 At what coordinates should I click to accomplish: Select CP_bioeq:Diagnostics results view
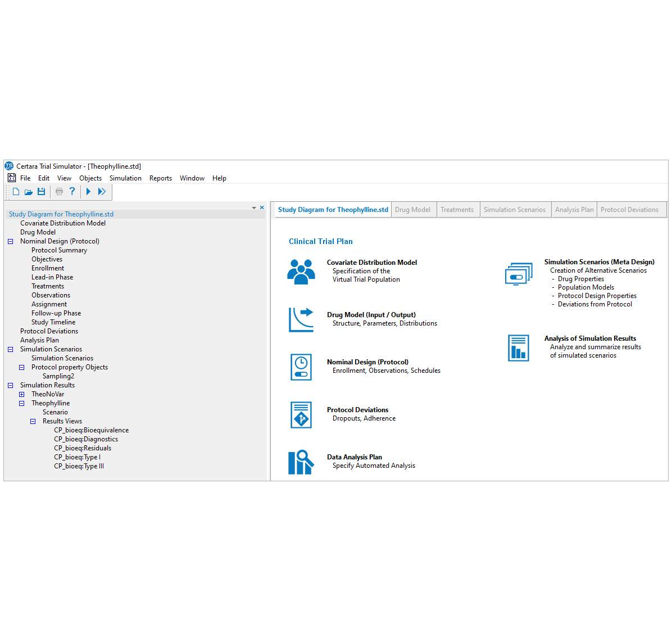tap(86, 440)
